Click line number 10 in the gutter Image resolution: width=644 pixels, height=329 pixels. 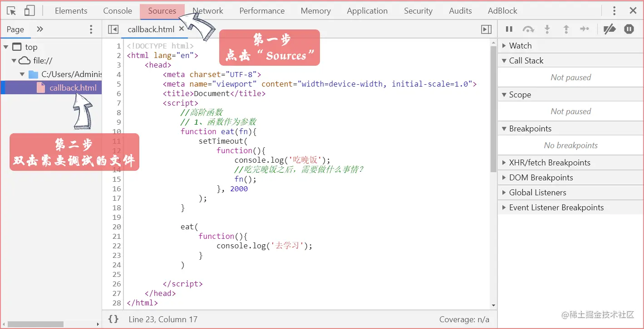pos(117,131)
